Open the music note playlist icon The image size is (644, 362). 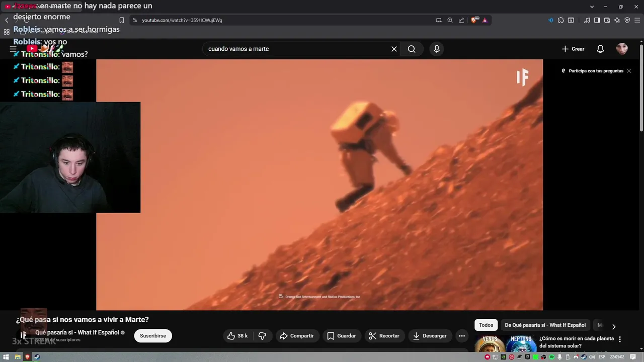click(587, 20)
